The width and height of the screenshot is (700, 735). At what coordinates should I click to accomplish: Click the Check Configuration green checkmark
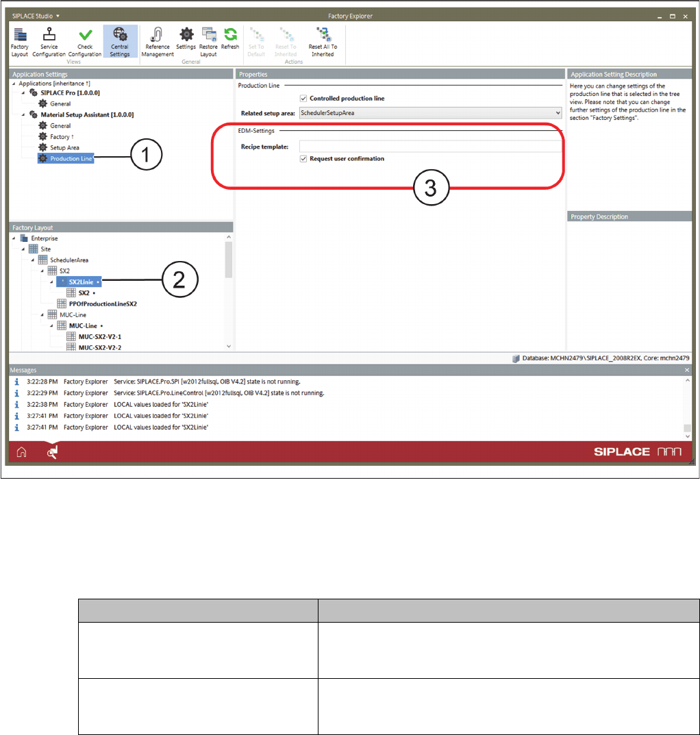pos(85,35)
